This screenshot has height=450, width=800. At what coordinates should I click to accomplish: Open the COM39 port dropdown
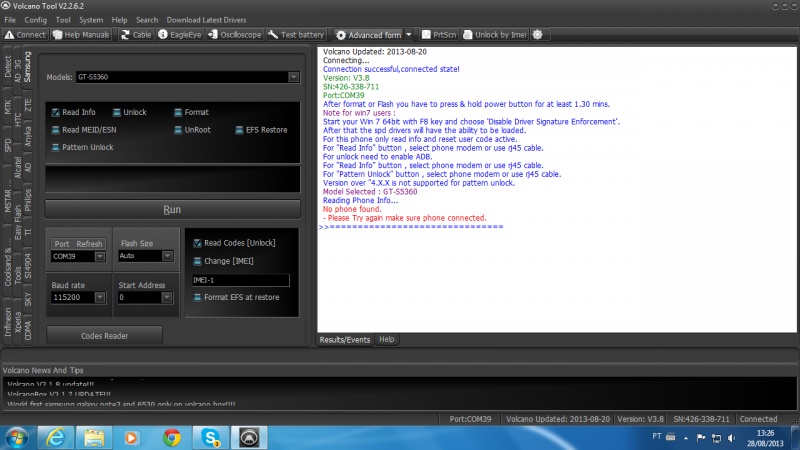click(100, 256)
